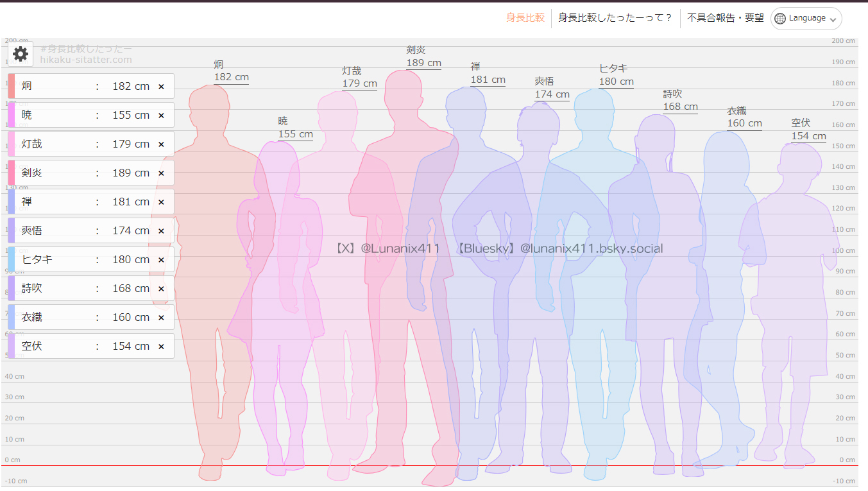Click the red color swatch for 炯

click(12, 86)
